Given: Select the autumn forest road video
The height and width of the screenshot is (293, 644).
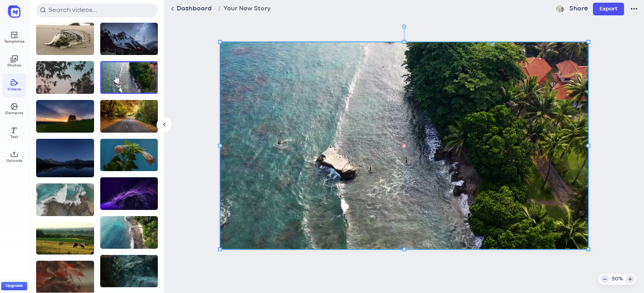Looking at the screenshot, I should pos(129,116).
